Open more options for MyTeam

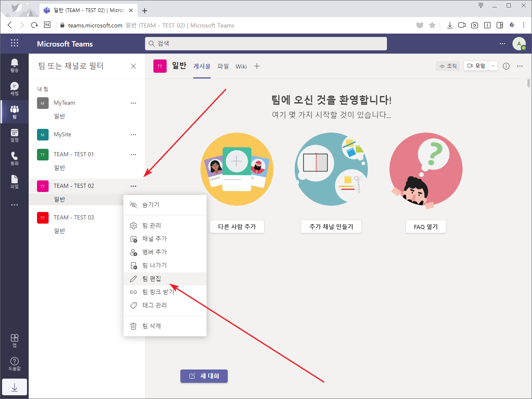(x=133, y=103)
